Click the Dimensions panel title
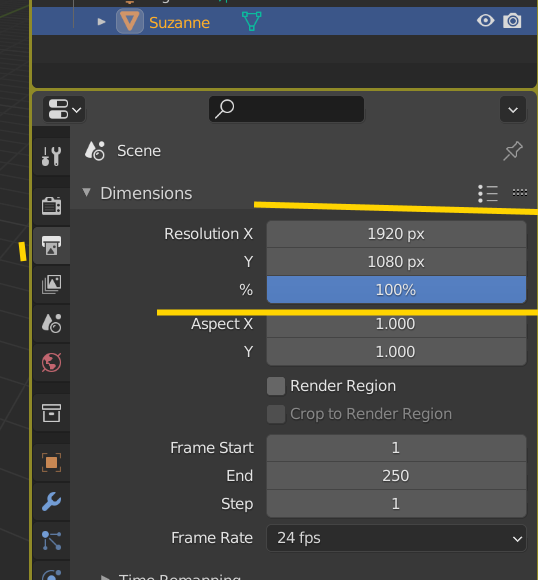This screenshot has height=580, width=538. [x=146, y=193]
